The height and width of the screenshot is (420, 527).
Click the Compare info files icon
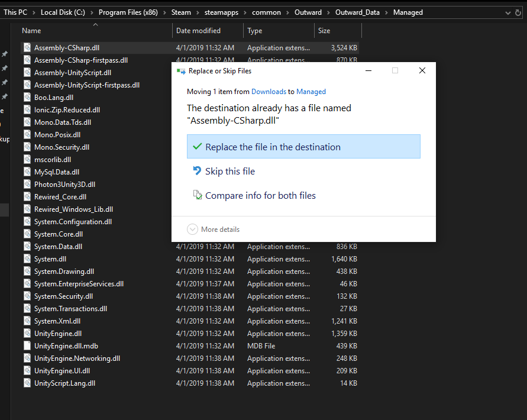point(198,195)
